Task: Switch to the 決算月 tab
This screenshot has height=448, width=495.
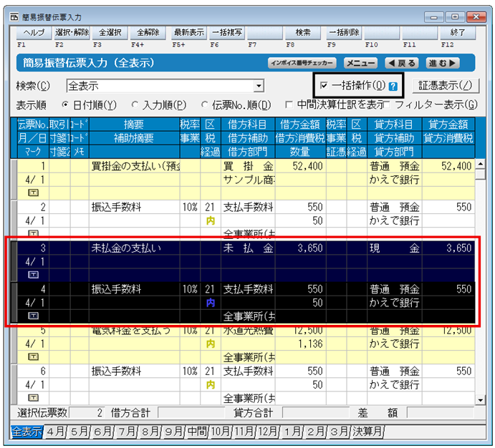Action: pos(367,432)
